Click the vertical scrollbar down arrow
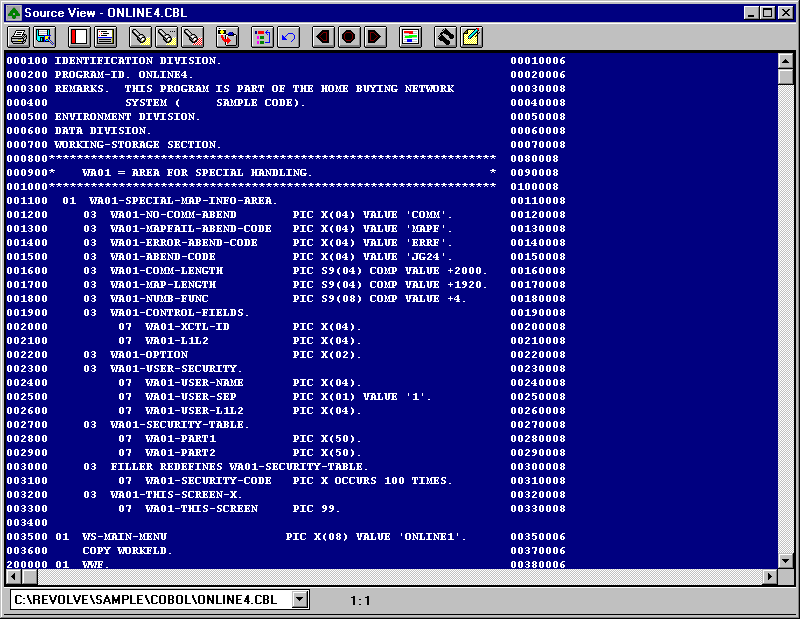This screenshot has height=619, width=800. coord(785,560)
